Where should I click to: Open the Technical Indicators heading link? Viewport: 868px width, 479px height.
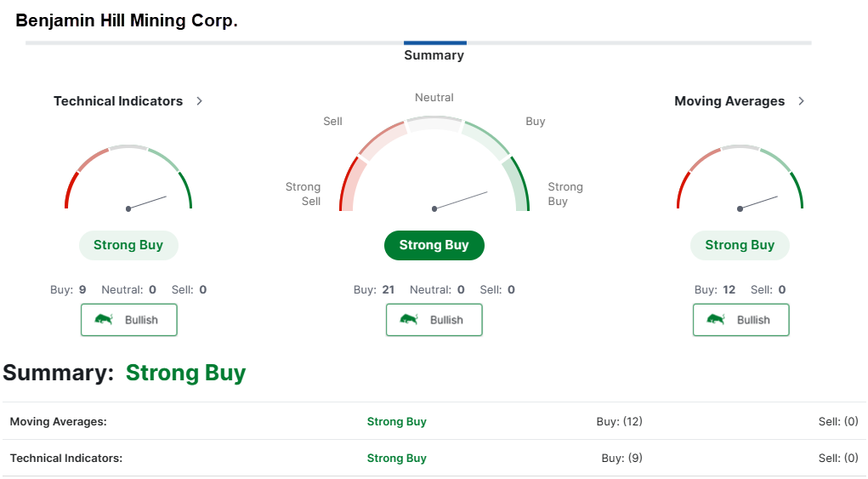pyautogui.click(x=118, y=101)
